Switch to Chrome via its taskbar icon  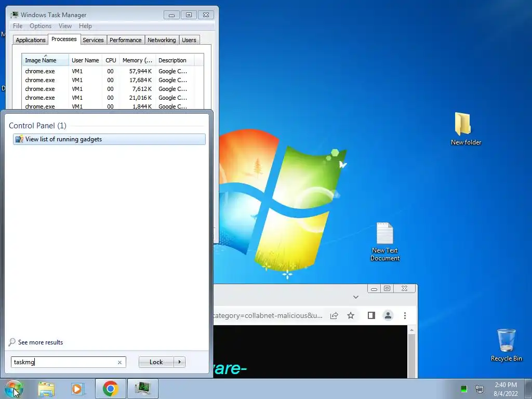coord(110,389)
